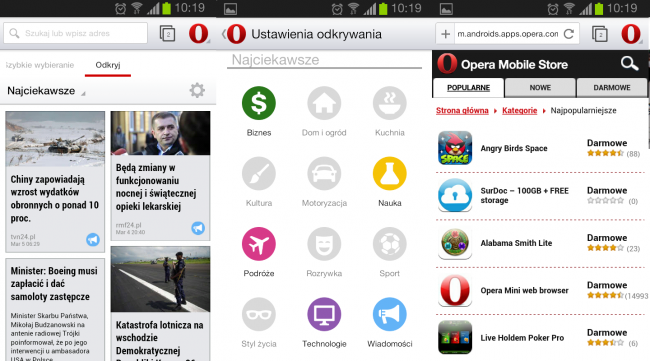Switch to the DARMOWE tab
This screenshot has width=650, height=361.
[612, 87]
